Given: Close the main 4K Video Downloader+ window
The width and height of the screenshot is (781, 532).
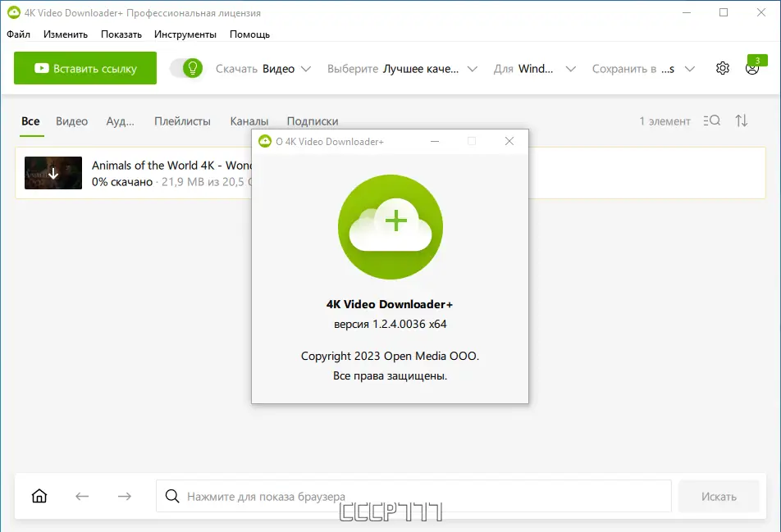Looking at the screenshot, I should [761, 12].
